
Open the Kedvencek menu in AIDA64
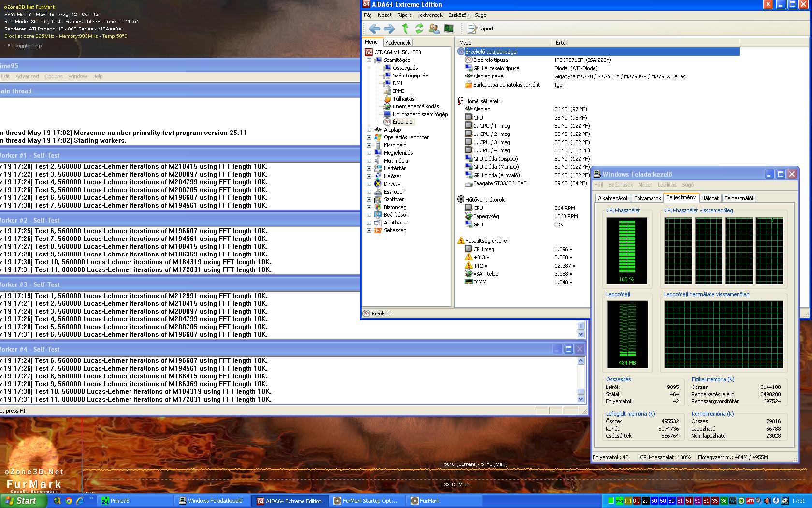(430, 15)
